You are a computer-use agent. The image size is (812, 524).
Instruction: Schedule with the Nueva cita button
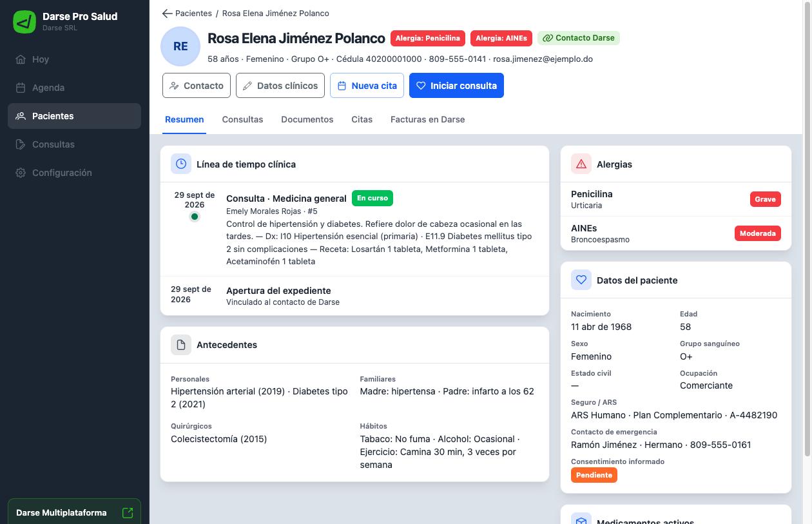coord(367,86)
